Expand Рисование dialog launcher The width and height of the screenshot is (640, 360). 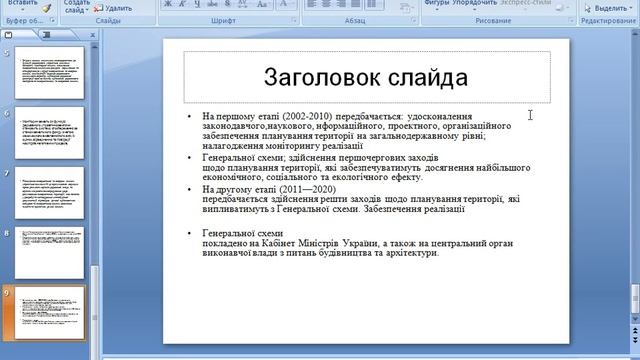[x=571, y=20]
